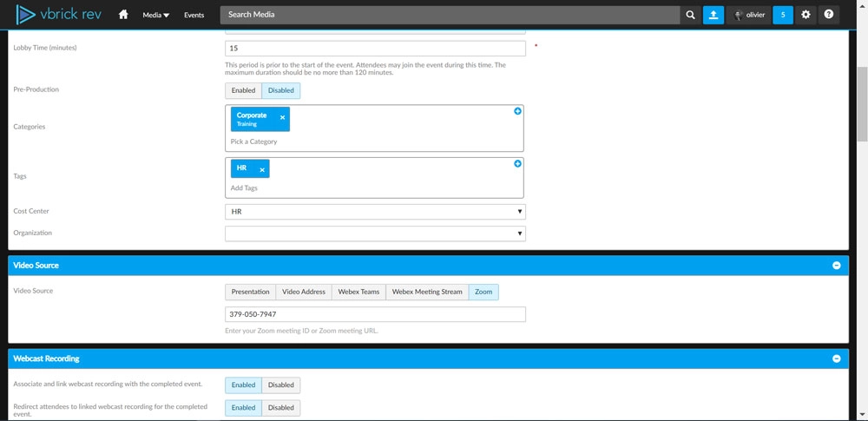This screenshot has height=421, width=868.
Task: Open notifications badge showing 5
Action: point(783,15)
